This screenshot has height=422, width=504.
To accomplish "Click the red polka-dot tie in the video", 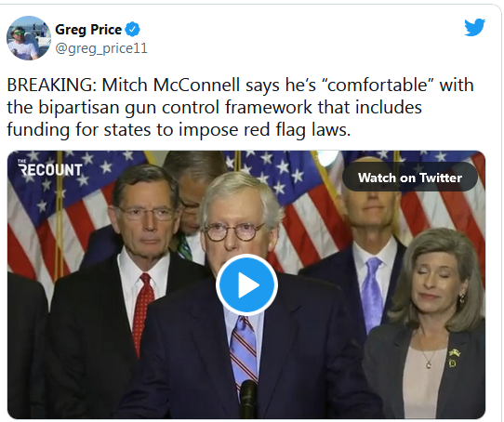I will pos(142,312).
